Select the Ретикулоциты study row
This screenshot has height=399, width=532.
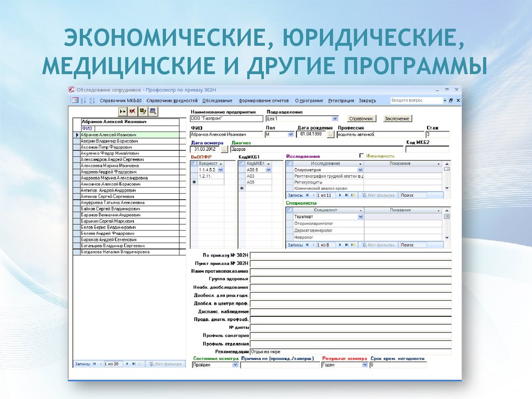[x=328, y=182]
